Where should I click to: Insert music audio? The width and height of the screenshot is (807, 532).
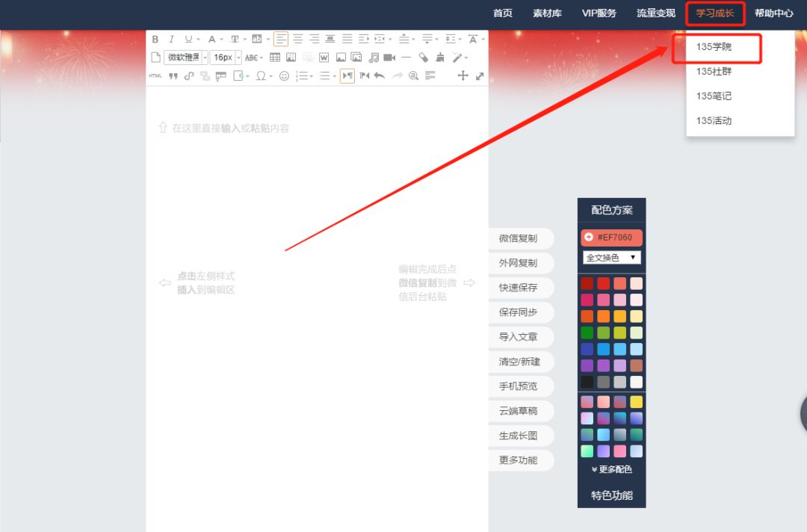374,58
